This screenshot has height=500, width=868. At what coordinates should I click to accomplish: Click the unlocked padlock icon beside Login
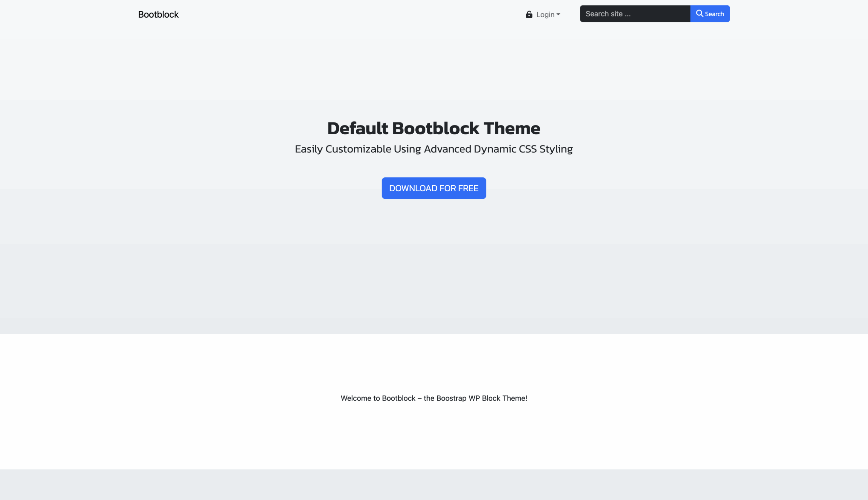(x=529, y=15)
